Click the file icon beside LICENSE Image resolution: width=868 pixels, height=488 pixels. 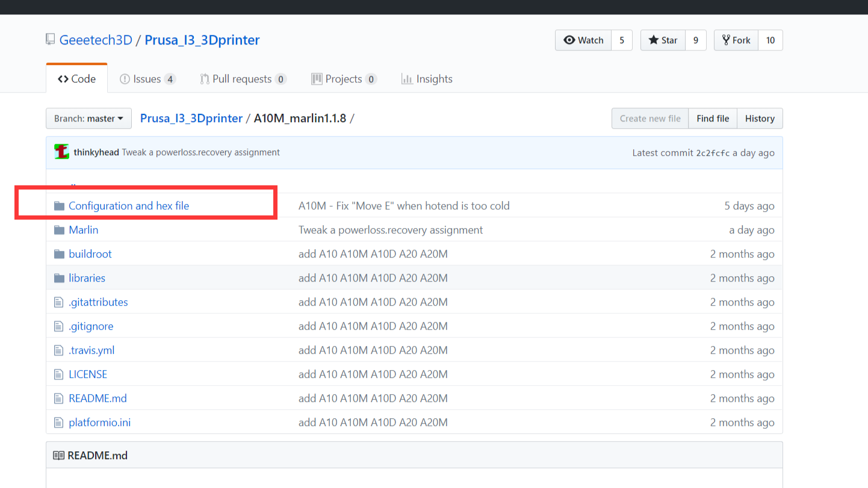pyautogui.click(x=58, y=374)
